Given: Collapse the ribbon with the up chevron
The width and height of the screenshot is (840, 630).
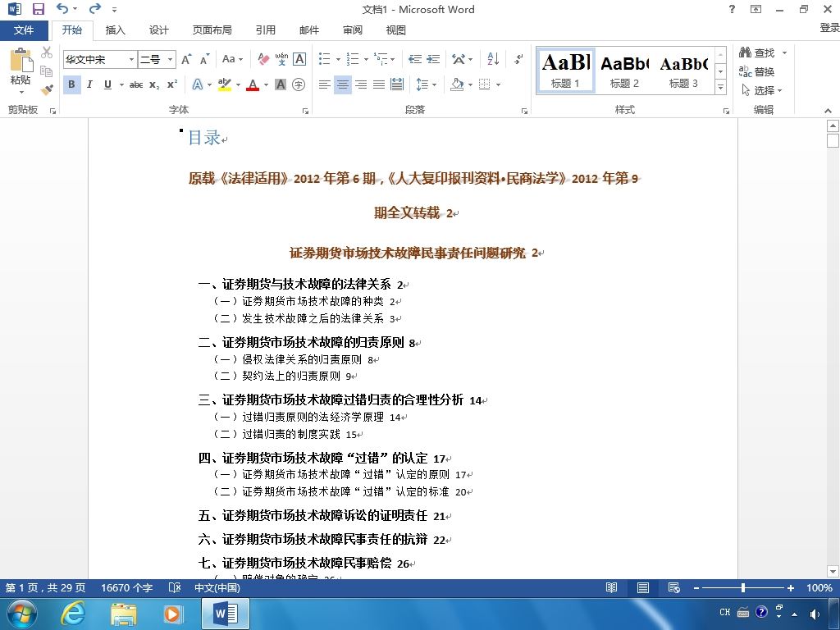Looking at the screenshot, I should pos(828,111).
